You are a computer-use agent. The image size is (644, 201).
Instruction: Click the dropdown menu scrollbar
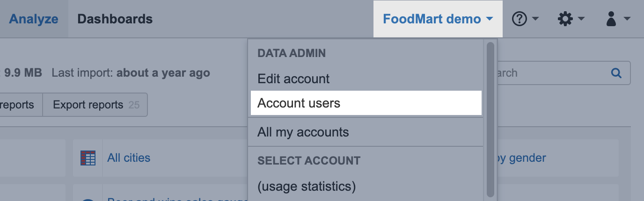point(490,117)
